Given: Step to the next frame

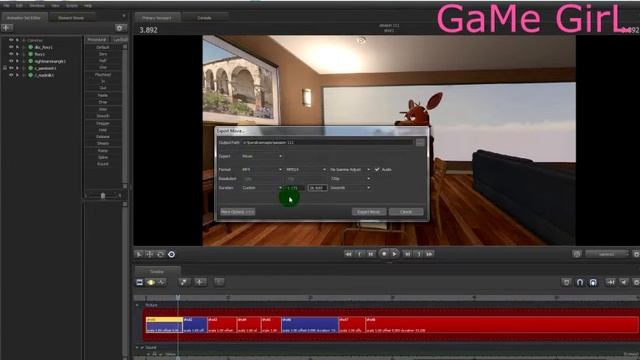Looking at the screenshot, I should pyautogui.click(x=407, y=254).
